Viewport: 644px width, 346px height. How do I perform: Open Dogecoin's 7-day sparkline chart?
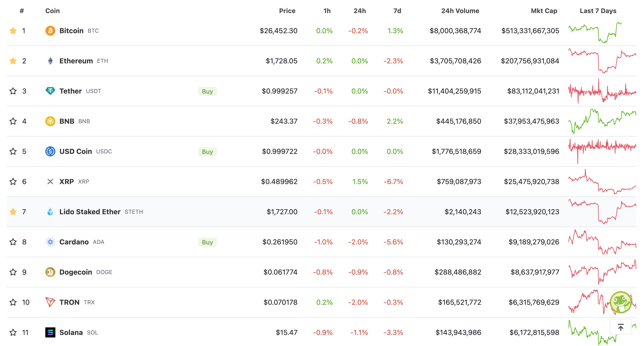click(x=602, y=272)
